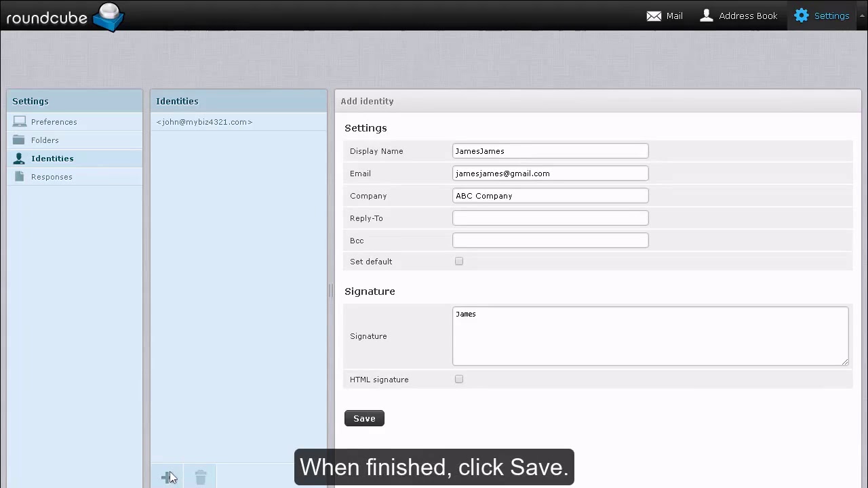Save the new identity
Image resolution: width=868 pixels, height=488 pixels.
pyautogui.click(x=364, y=418)
